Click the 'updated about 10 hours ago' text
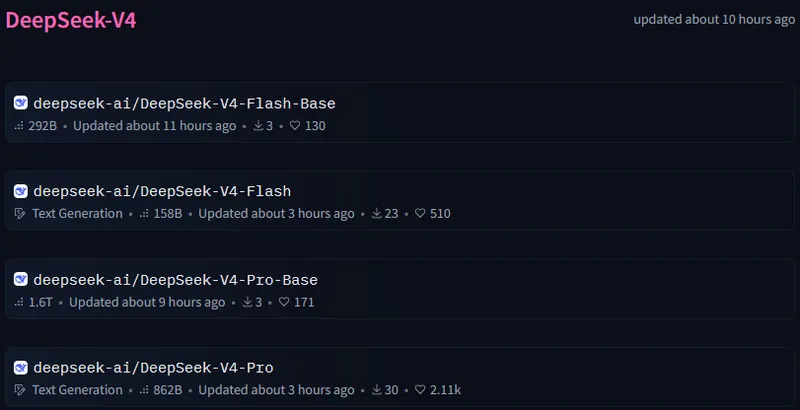Image resolution: width=800 pixels, height=410 pixels. pos(713,19)
